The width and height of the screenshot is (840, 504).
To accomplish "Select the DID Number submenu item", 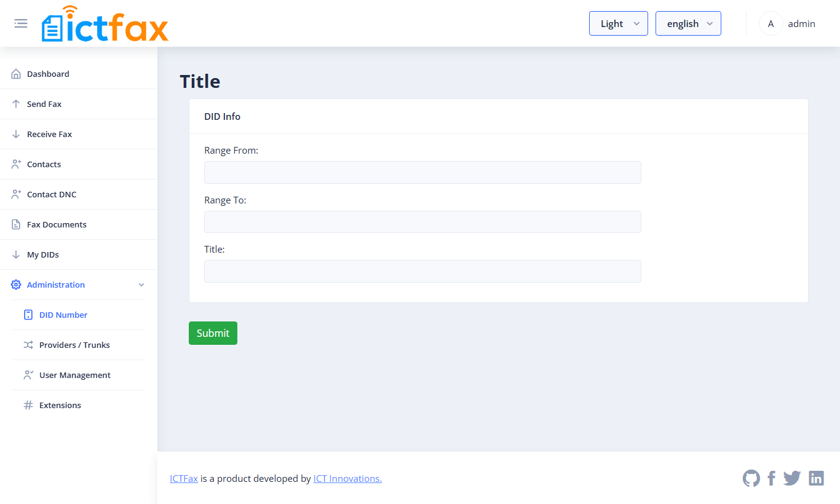I will click(x=79, y=315).
